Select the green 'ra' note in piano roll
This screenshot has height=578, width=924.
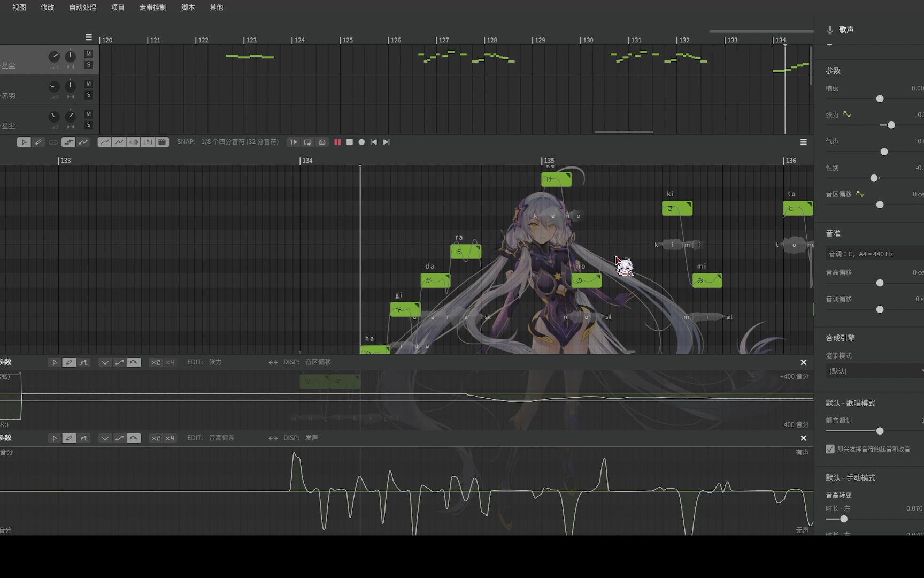pyautogui.click(x=466, y=252)
